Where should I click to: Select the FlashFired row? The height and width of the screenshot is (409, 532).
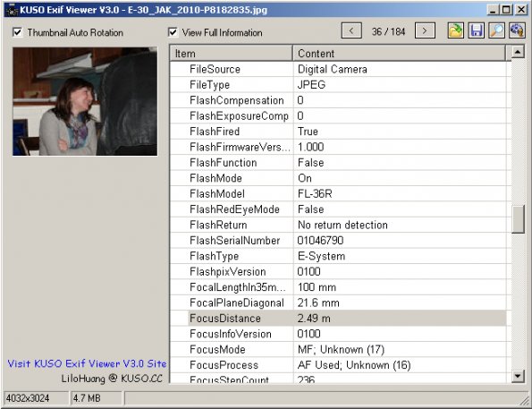[x=338, y=132]
